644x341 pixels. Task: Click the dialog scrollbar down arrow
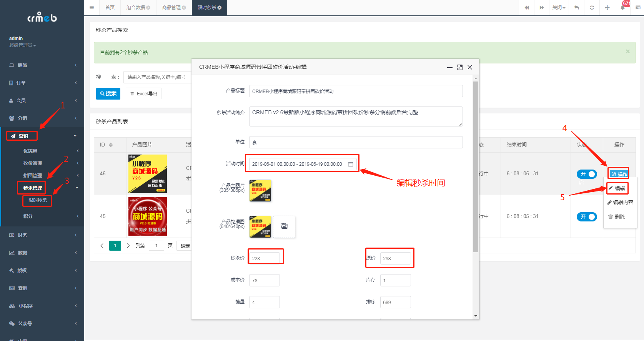coord(476,316)
